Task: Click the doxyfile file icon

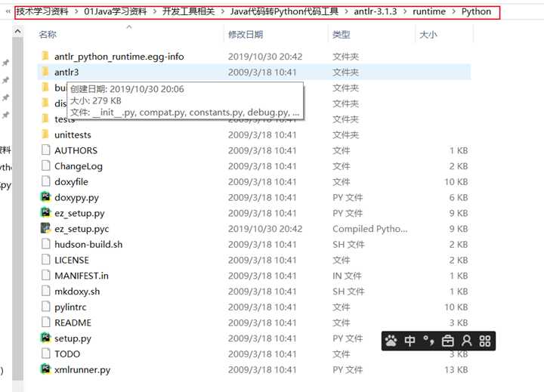Action: pos(45,181)
